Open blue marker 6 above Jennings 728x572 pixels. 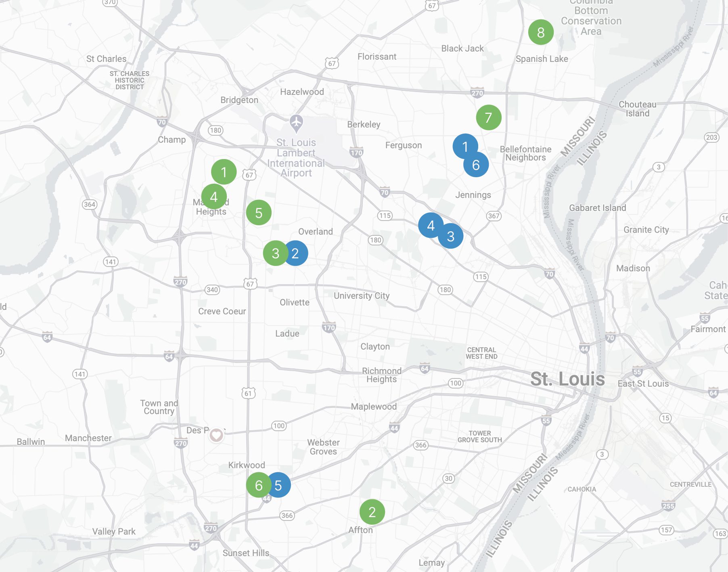pos(477,166)
